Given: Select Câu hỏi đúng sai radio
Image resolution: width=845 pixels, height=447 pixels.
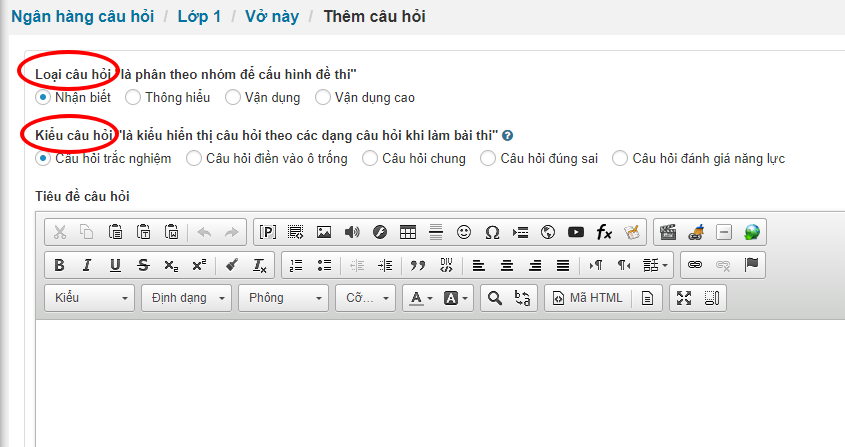Looking at the screenshot, I should pyautogui.click(x=488, y=159).
